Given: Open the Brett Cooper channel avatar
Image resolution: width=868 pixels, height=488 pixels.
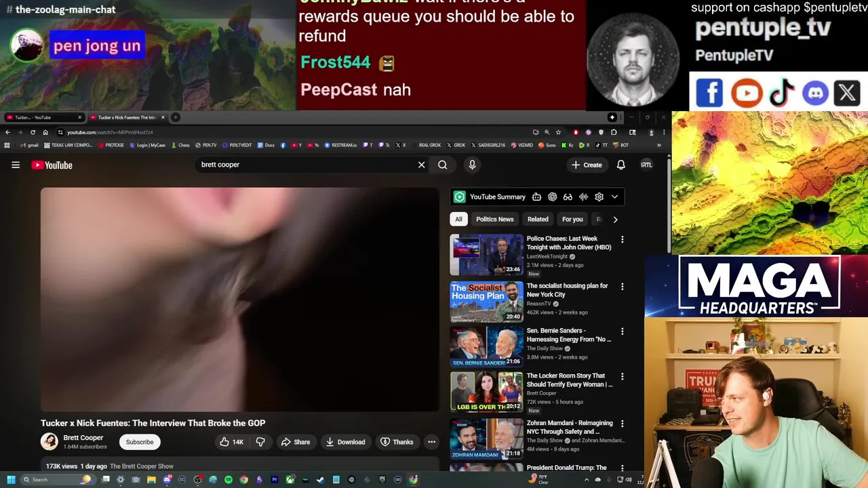Looking at the screenshot, I should pos(50,442).
